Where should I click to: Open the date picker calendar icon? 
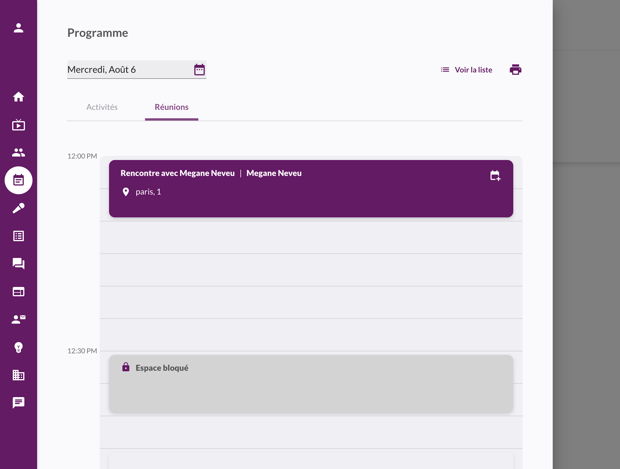(199, 70)
